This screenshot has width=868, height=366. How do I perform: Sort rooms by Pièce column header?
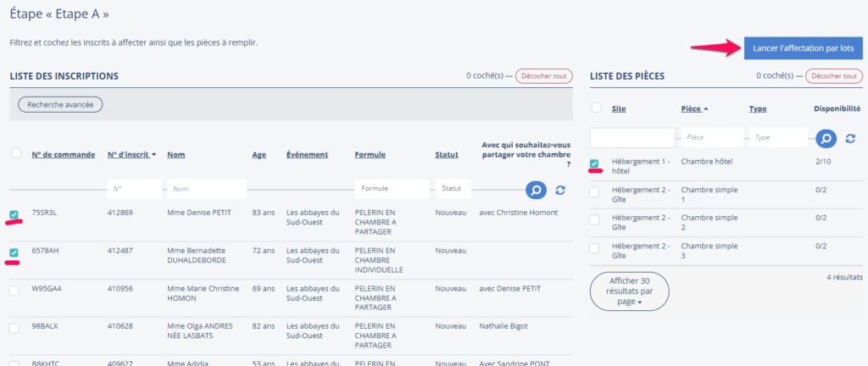pos(696,108)
